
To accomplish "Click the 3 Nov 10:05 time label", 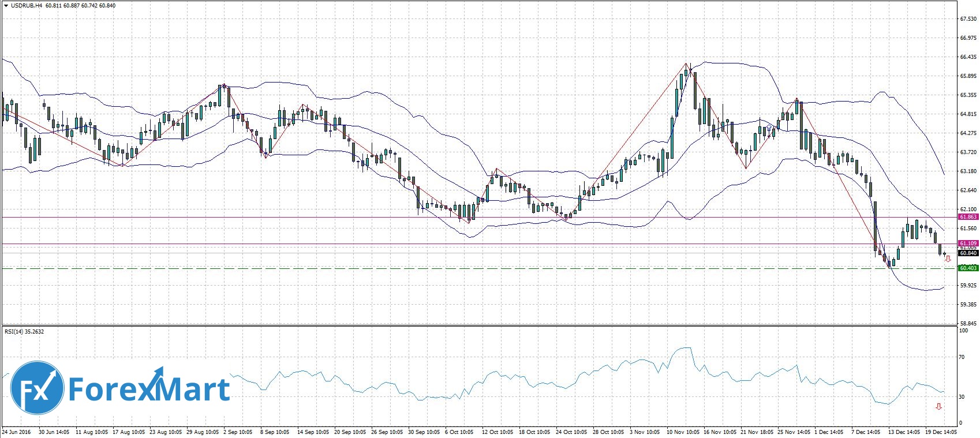I will pos(645,432).
